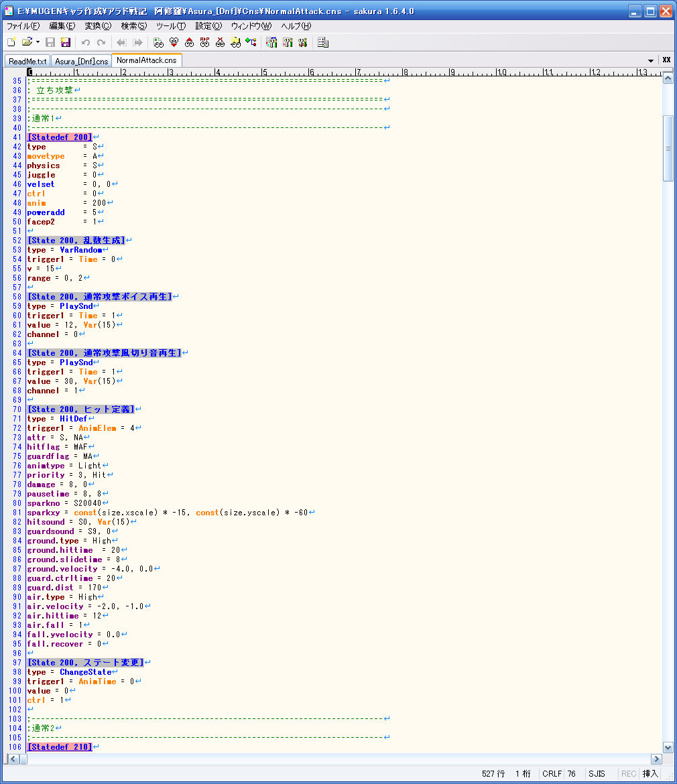This screenshot has height=784, width=677.
Task: Open the 検索(S) menu
Action: coord(134,26)
